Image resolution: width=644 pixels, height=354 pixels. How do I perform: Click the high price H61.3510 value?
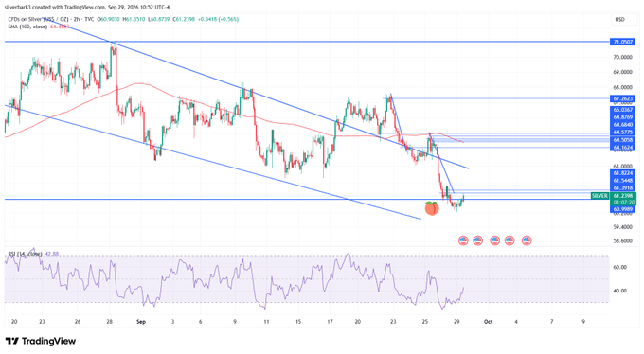134,19
